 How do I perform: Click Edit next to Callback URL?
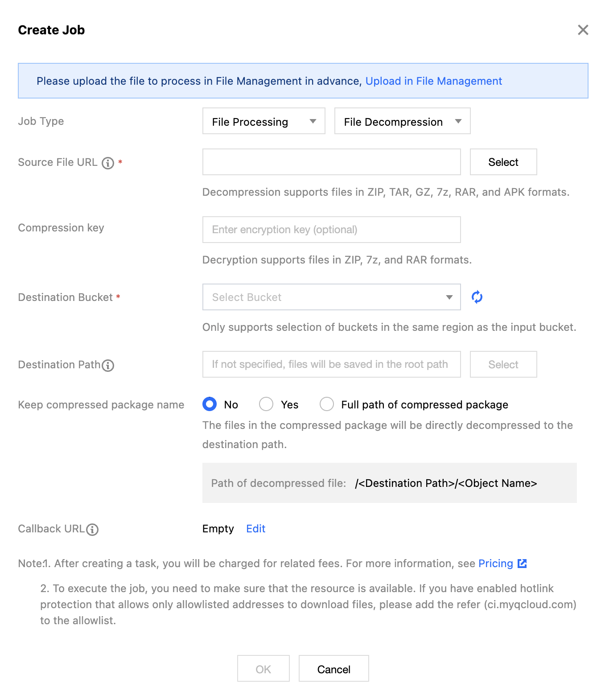click(x=255, y=529)
